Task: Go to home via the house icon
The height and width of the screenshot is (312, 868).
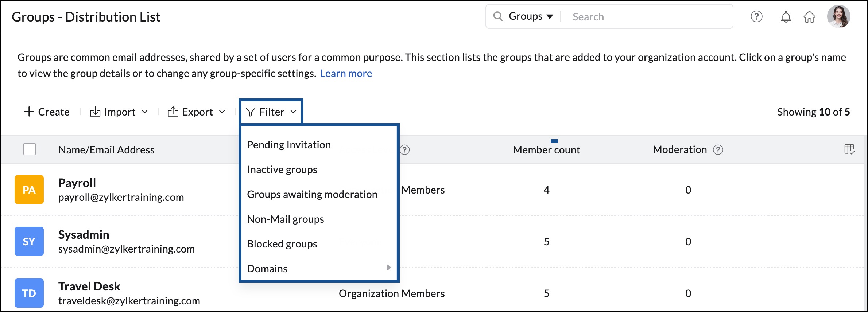Action: (x=809, y=17)
